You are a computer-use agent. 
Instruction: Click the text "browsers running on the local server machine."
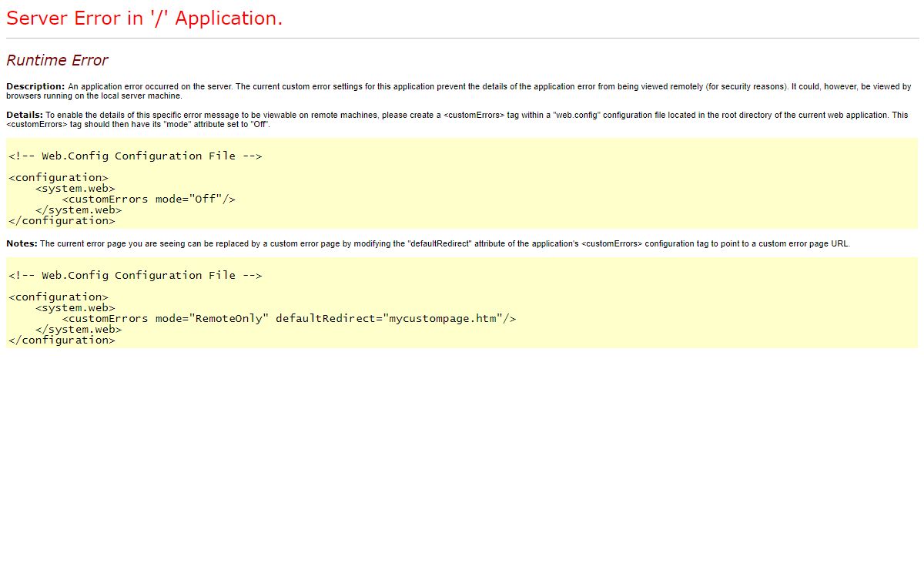(94, 96)
